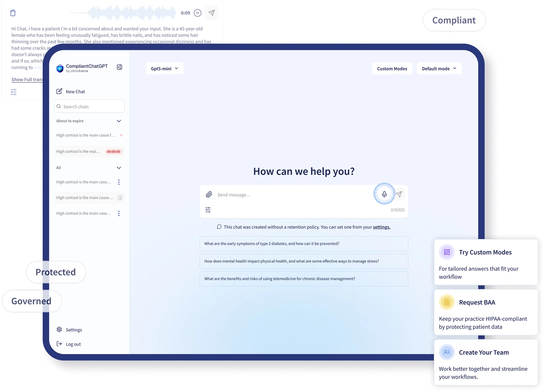Screen dimensions: 545x392
Task: Open the Gpt5-mini model dropdown
Action: point(165,69)
